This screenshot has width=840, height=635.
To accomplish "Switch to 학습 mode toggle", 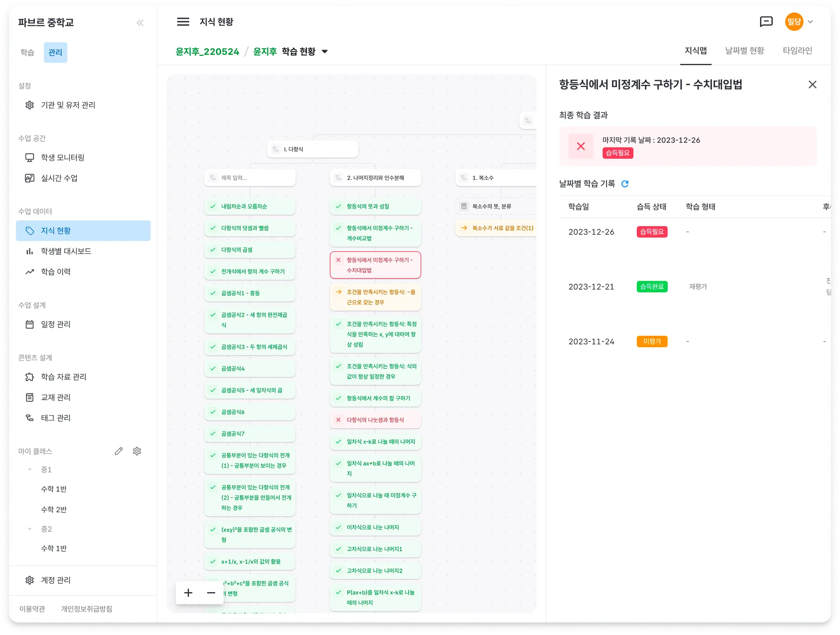I will tap(27, 53).
